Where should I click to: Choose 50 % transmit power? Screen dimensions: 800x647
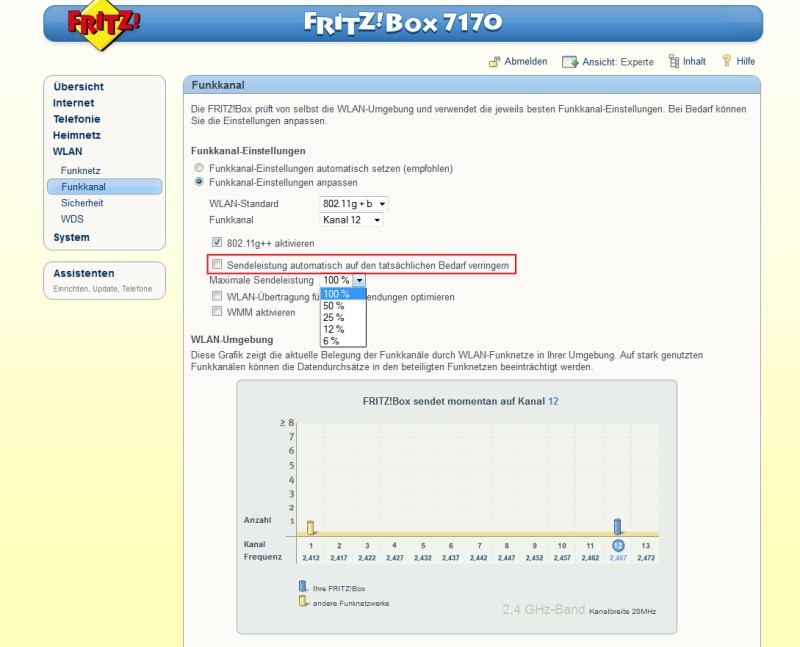(343, 306)
